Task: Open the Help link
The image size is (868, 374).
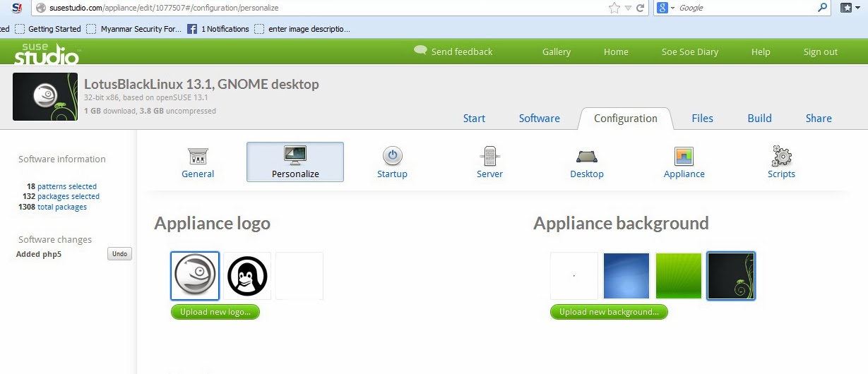Action: (761, 52)
